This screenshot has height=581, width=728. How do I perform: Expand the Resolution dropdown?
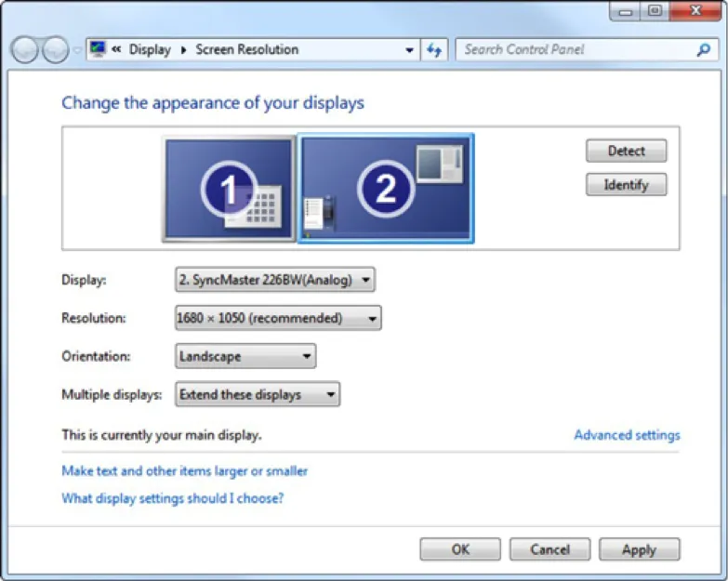click(278, 319)
